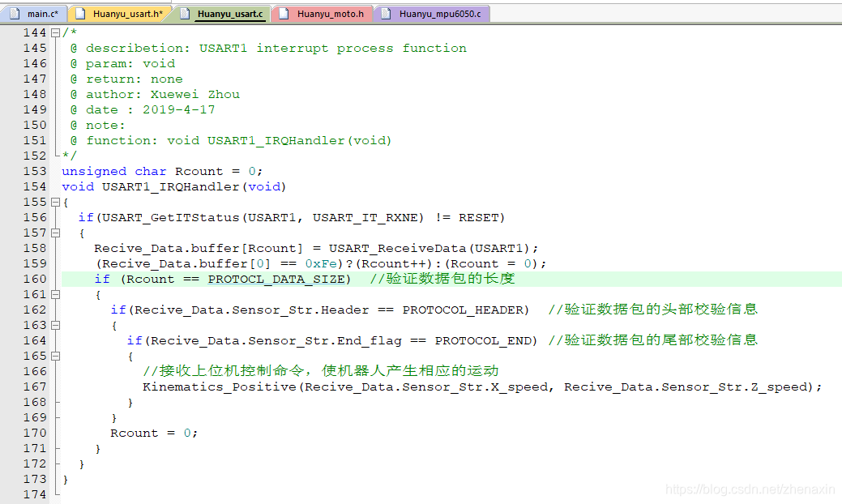Image resolution: width=842 pixels, height=504 pixels.
Task: Click 'unsigned char' on line 153
Action: (113, 171)
